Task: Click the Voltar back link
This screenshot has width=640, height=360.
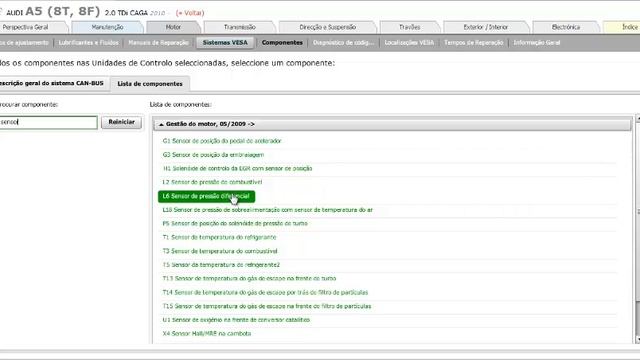Action: pos(190,13)
